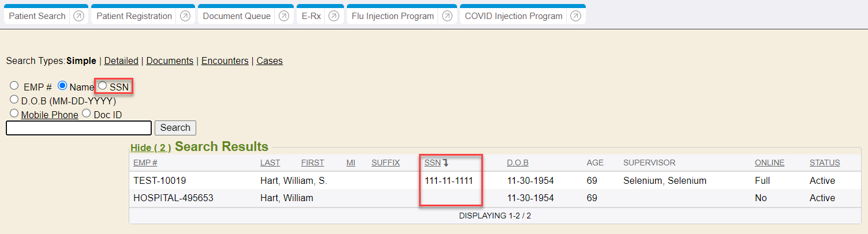868x234 pixels.
Task: Select the EMP # radio button
Action: point(14,86)
